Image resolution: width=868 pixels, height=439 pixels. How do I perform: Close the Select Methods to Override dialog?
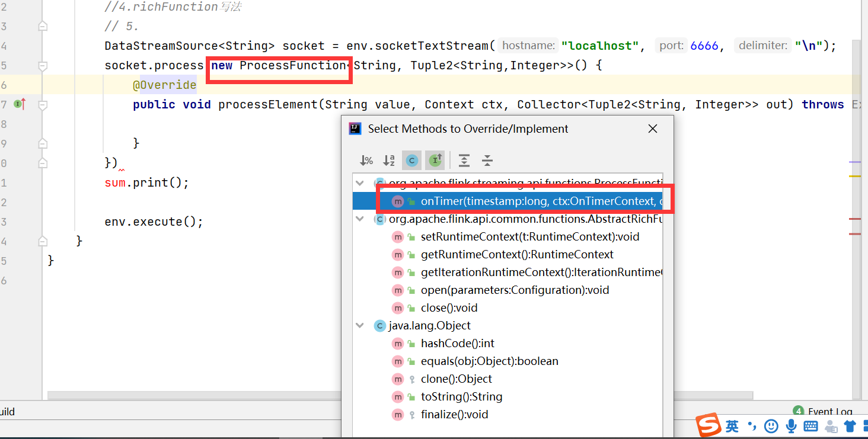coord(653,129)
